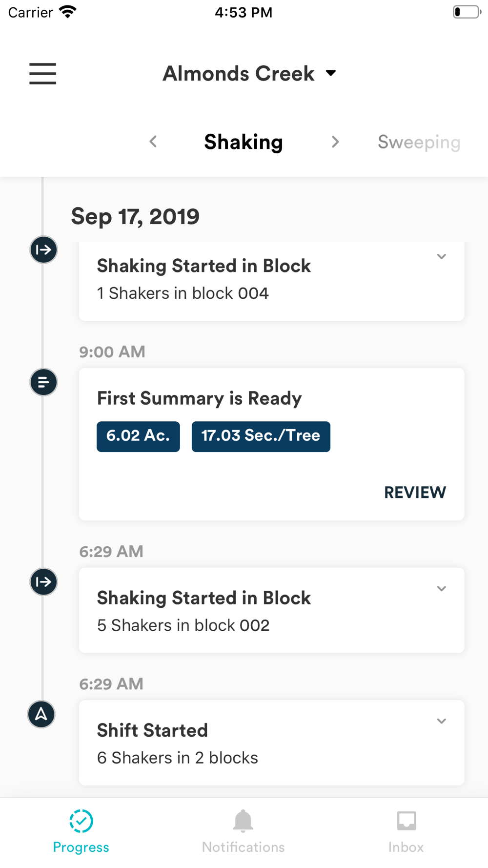Image resolution: width=488 pixels, height=868 pixels.
Task: Click the First Summary timeline icon
Action: click(x=43, y=382)
